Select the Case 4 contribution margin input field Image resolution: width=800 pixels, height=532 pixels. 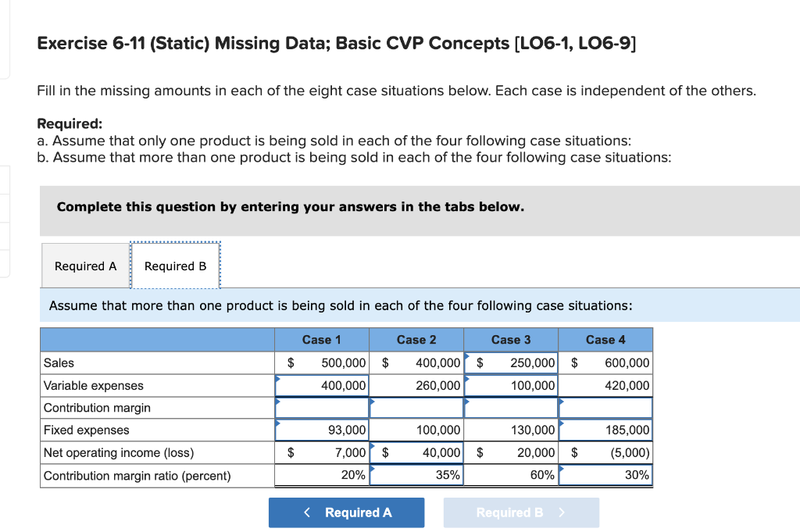pyautogui.click(x=605, y=407)
